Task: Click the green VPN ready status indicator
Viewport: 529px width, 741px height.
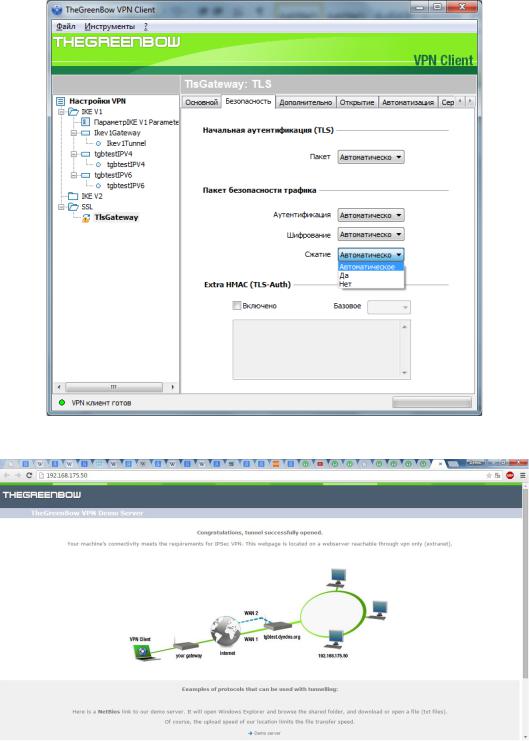Action: [61, 403]
